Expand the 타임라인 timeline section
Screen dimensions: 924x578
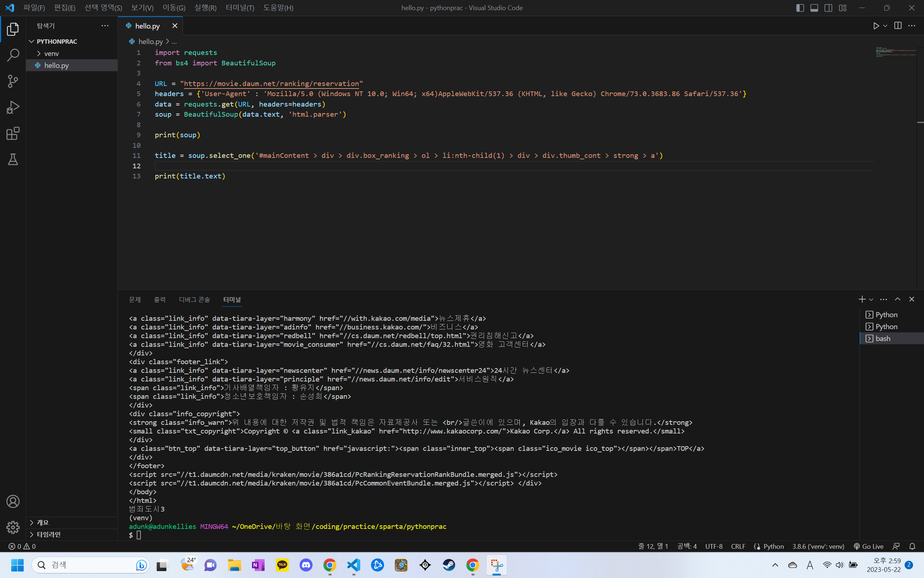72,534
